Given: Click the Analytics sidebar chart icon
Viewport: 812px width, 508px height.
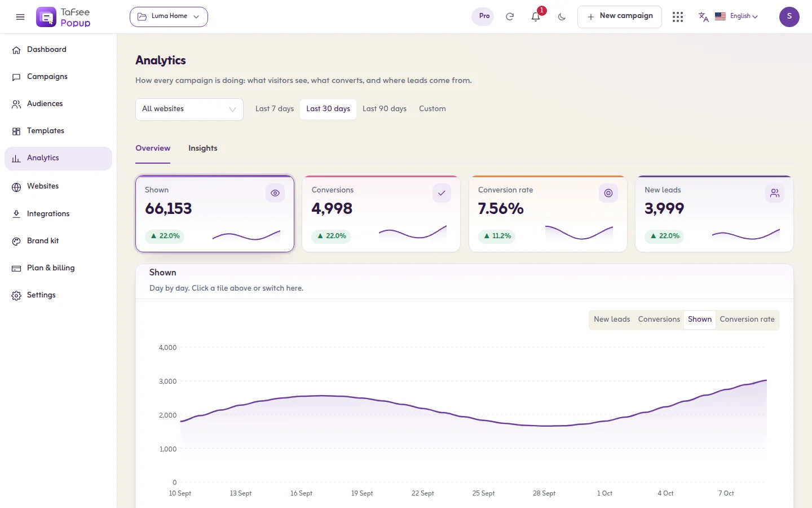Looking at the screenshot, I should (x=16, y=159).
